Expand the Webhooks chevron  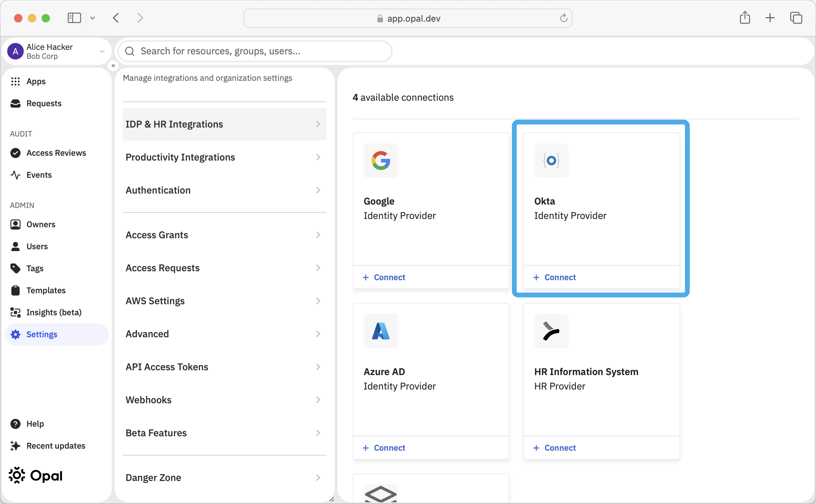click(318, 400)
